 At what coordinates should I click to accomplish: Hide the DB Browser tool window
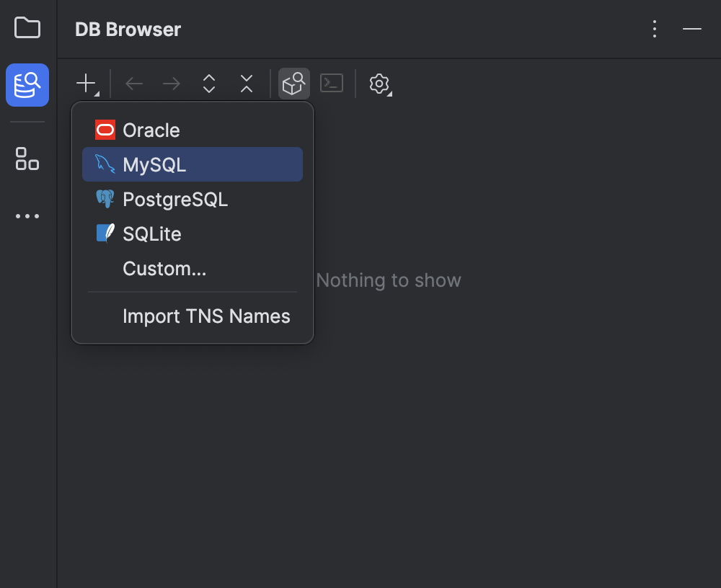691,30
